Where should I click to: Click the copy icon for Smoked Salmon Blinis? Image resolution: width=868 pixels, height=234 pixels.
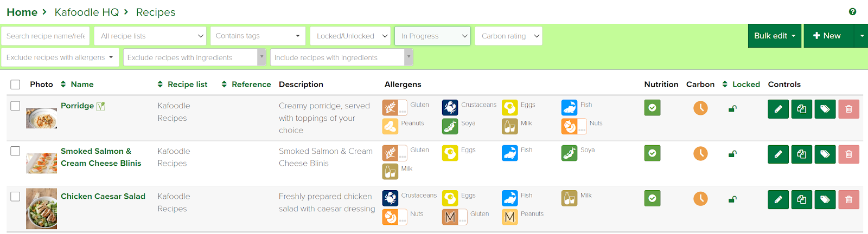click(801, 154)
